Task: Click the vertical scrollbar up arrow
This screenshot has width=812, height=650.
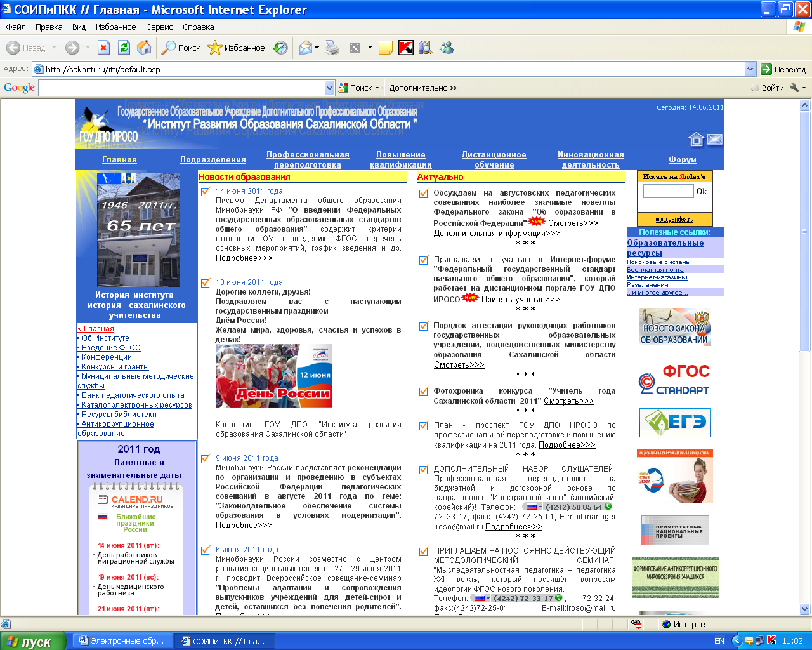Action: tap(805, 105)
